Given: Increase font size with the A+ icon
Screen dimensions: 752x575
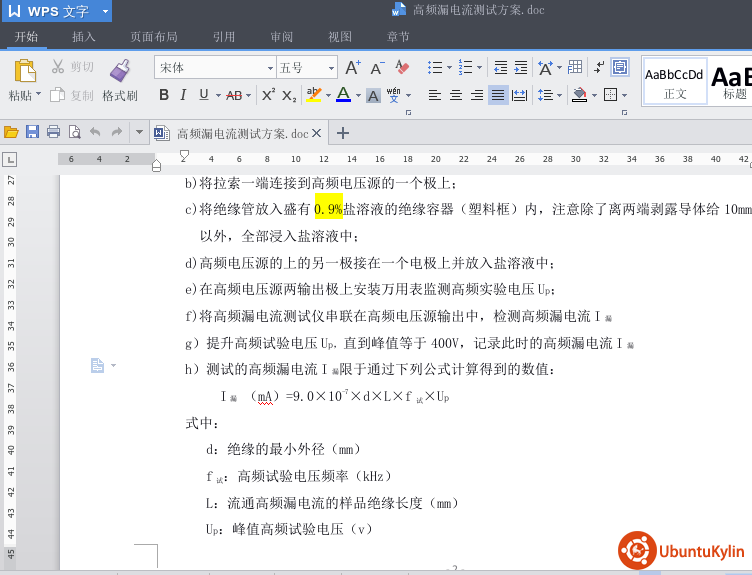Looking at the screenshot, I should coord(352,68).
